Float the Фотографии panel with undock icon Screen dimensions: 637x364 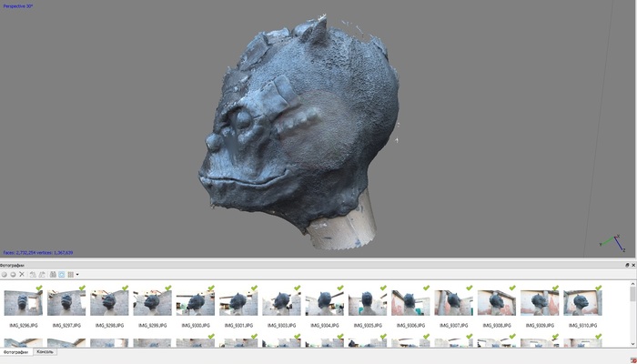point(627,265)
